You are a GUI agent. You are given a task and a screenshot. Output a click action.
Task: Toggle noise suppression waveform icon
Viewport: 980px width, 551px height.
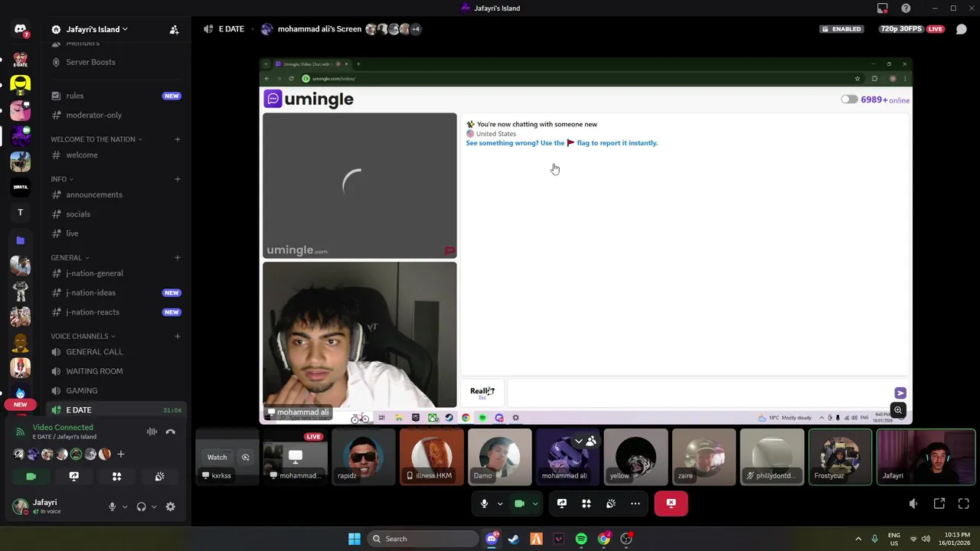(x=152, y=432)
